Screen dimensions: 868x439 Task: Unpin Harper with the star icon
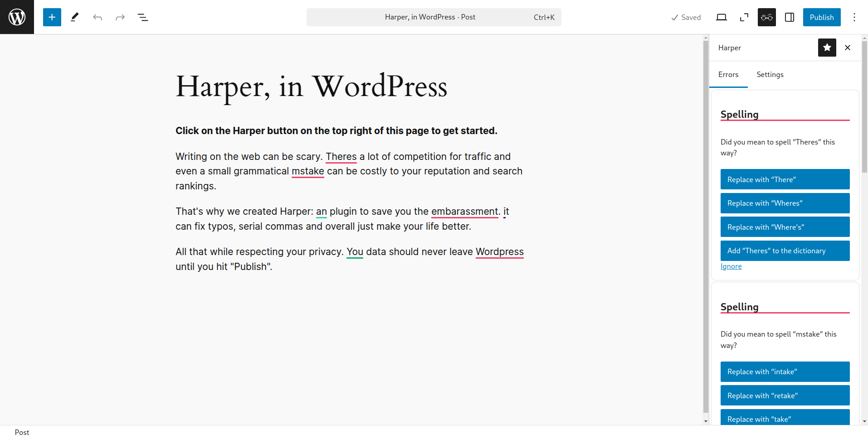coord(827,48)
